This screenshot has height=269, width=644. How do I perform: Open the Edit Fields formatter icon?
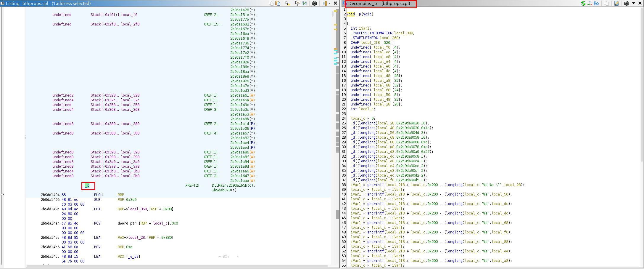297,3
